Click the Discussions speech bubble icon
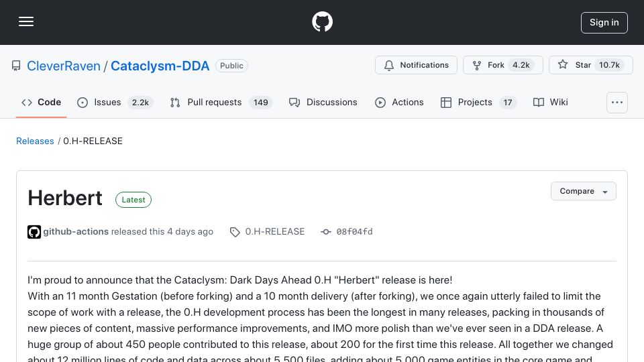Image resolution: width=644 pixels, height=362 pixels. (x=294, y=103)
